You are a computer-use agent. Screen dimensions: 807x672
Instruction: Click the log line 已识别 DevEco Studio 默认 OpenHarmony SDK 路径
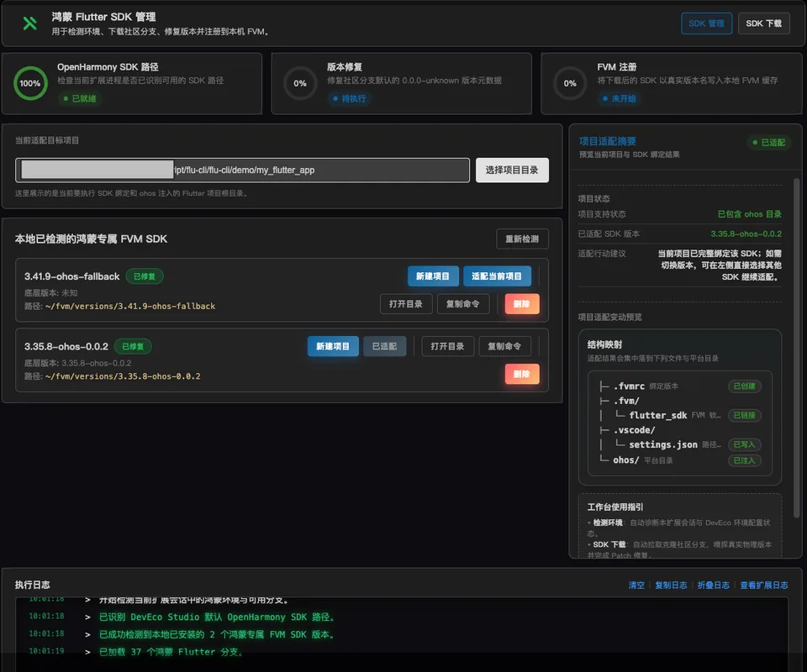point(217,617)
